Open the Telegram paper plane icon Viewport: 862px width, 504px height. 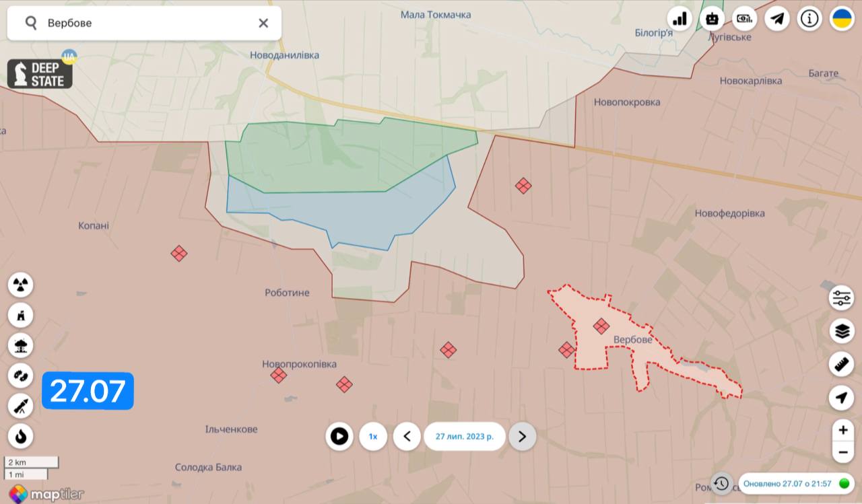777,19
